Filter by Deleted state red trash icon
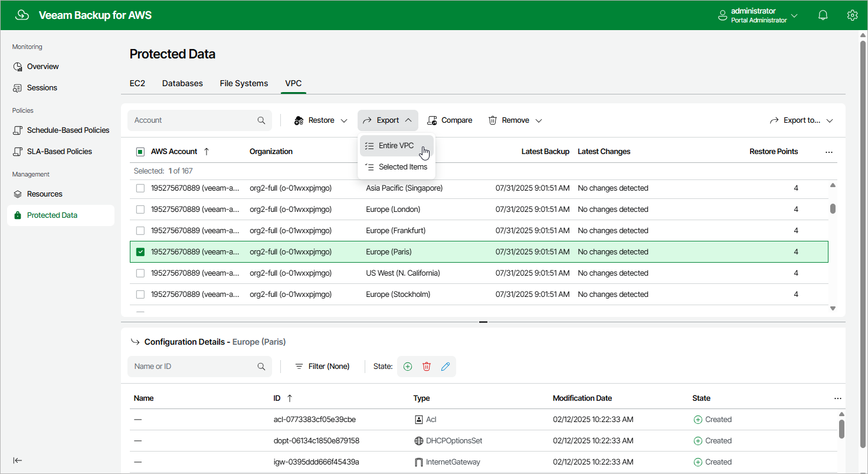This screenshot has height=474, width=868. (x=427, y=367)
